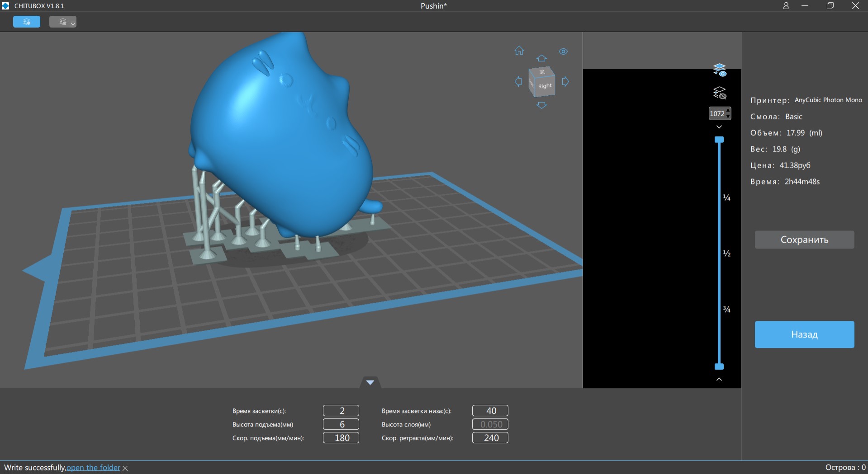Open the user account icon
This screenshot has width=868, height=474.
coord(786,6)
